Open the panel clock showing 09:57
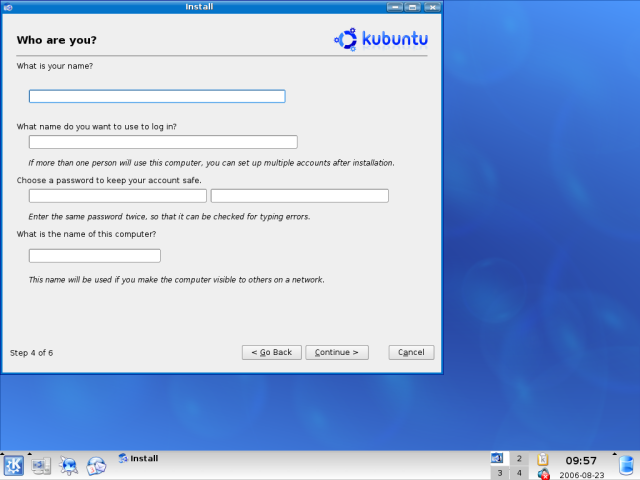The height and width of the screenshot is (480, 640). 581,461
